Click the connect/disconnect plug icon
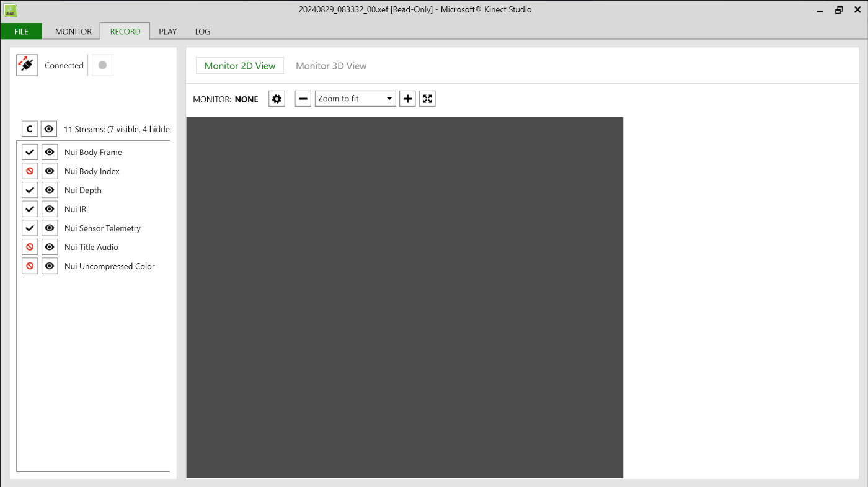The image size is (868, 487). tap(27, 65)
